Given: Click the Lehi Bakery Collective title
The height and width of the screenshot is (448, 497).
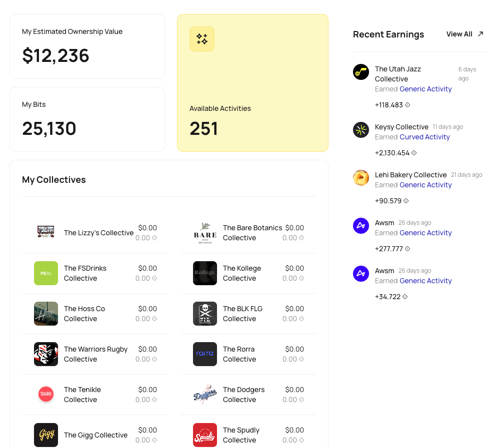Looking at the screenshot, I should (411, 175).
